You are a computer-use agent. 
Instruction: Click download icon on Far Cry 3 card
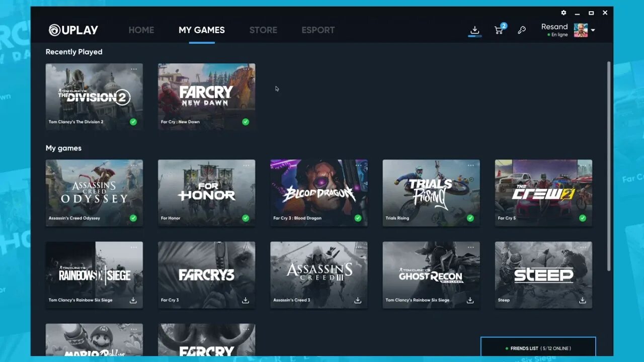(246, 300)
